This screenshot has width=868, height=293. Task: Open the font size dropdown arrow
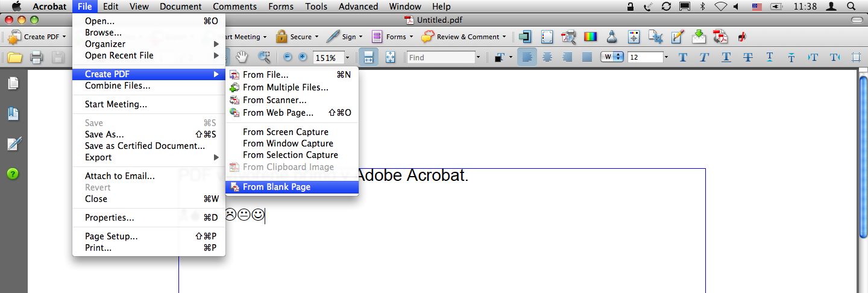pos(666,58)
